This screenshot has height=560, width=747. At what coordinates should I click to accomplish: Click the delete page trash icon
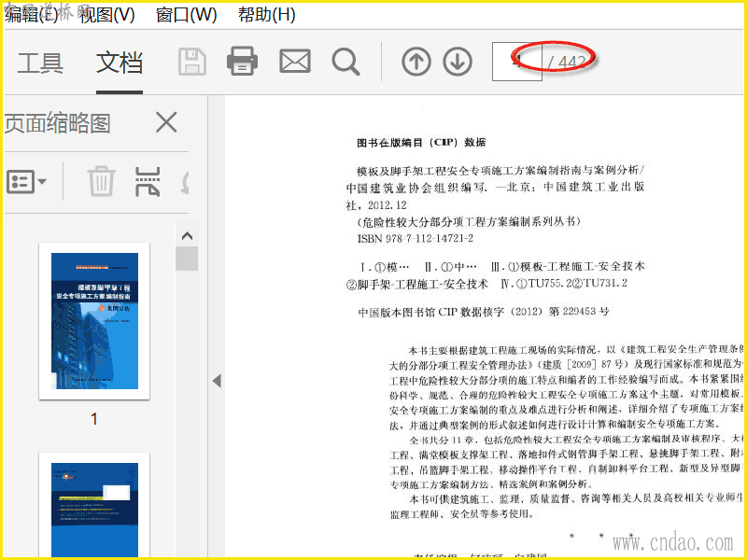pyautogui.click(x=101, y=181)
